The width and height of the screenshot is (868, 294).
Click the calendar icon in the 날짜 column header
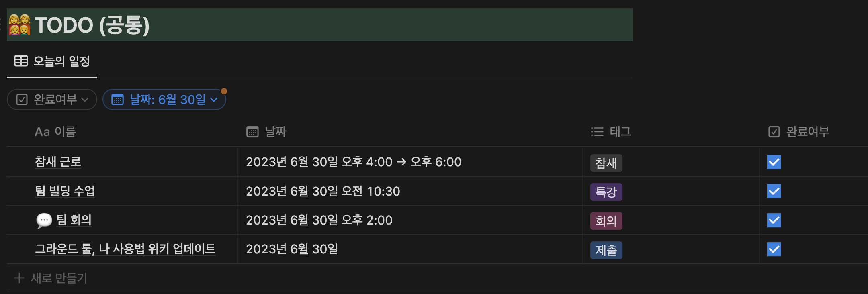[252, 132]
